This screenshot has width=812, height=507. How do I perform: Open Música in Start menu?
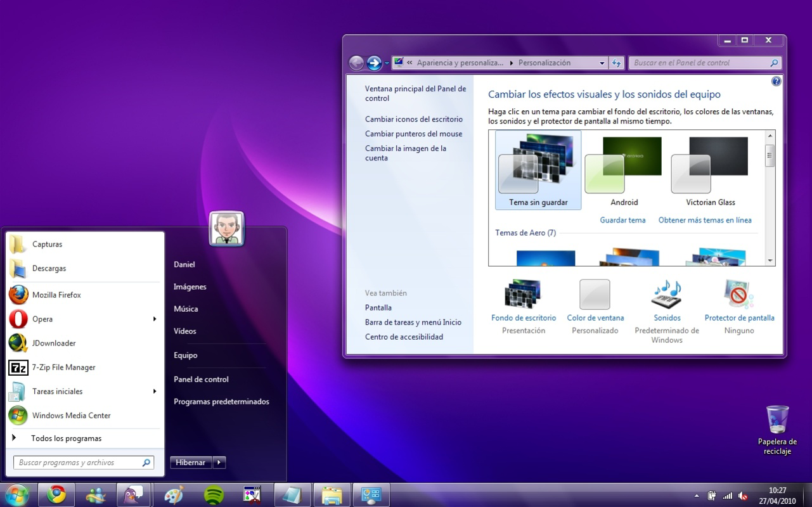tap(186, 309)
